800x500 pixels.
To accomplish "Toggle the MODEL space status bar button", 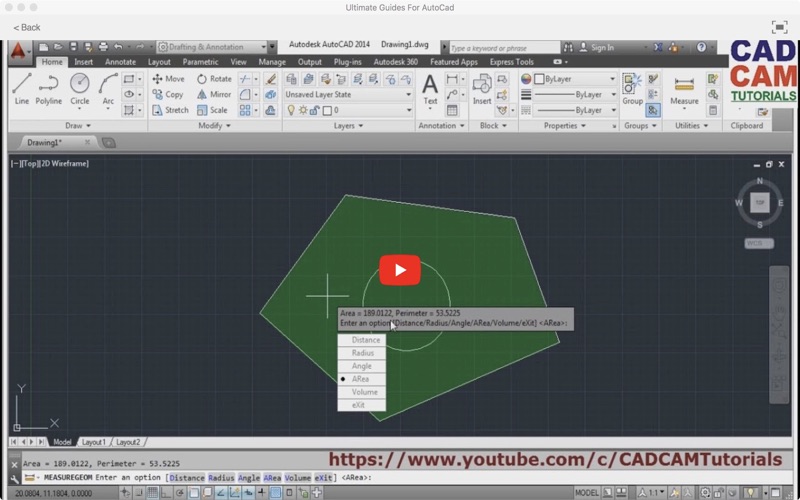I will (x=587, y=493).
